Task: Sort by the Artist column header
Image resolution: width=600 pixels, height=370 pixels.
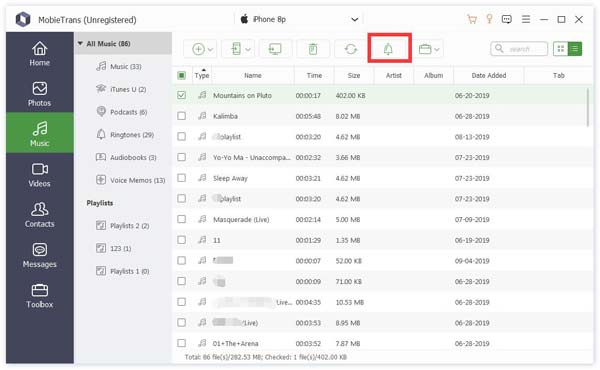Action: pos(394,75)
